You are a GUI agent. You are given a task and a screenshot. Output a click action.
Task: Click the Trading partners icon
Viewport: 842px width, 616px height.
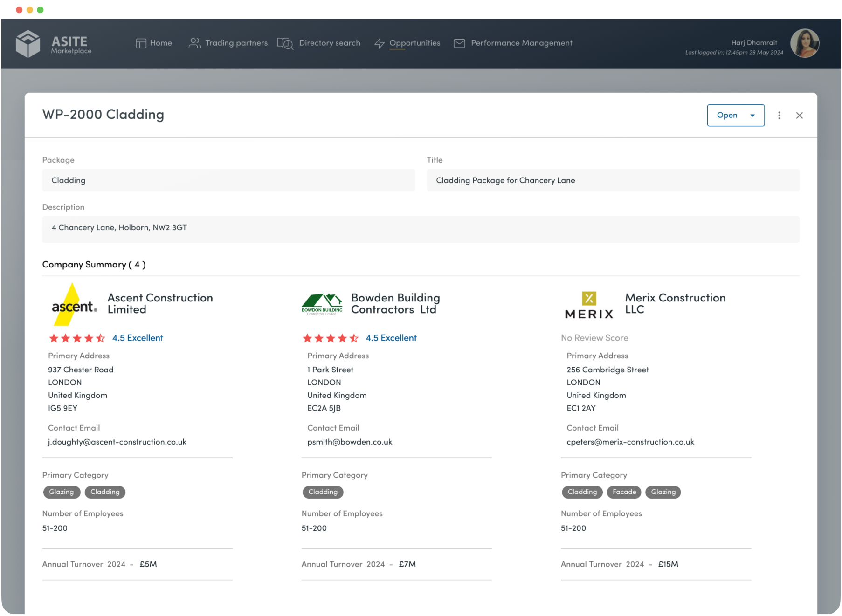click(x=194, y=43)
